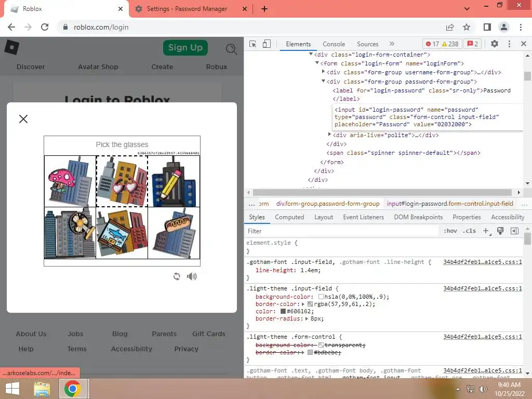Screen dimensions: 532x399
Task: Switch to the Sources tab in DevTools
Action: click(x=367, y=44)
